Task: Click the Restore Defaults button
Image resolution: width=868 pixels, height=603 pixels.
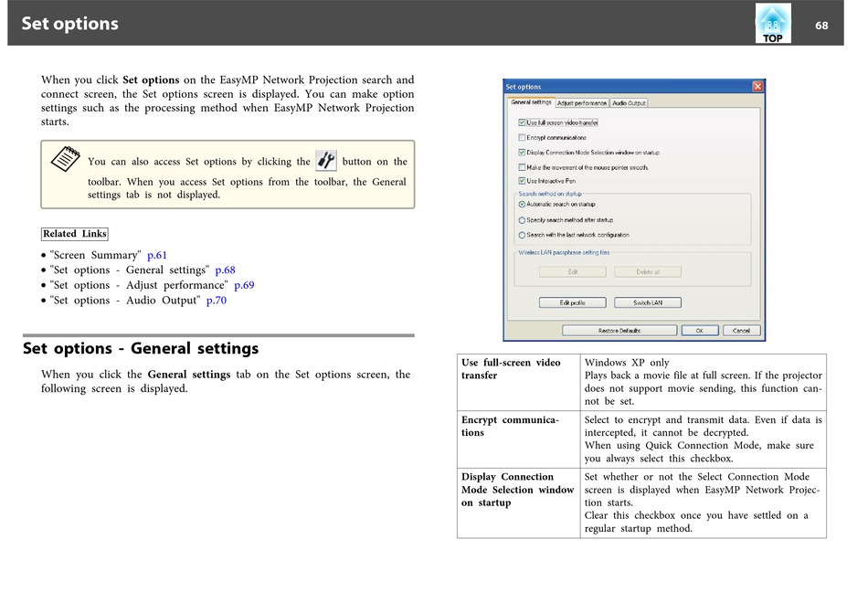Action: click(619, 331)
